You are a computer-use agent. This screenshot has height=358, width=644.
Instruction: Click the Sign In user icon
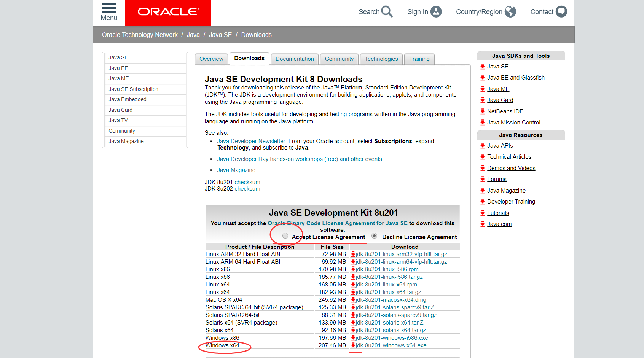tap(436, 12)
